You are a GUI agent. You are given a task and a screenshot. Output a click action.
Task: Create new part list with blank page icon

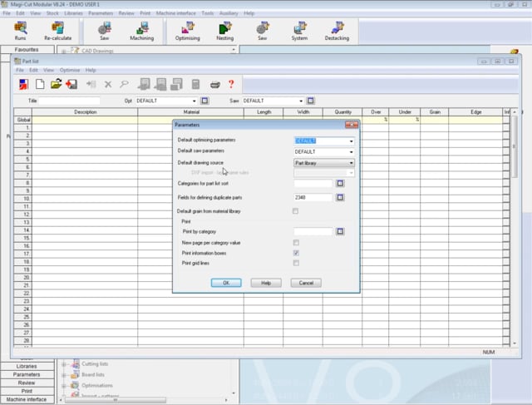40,84
